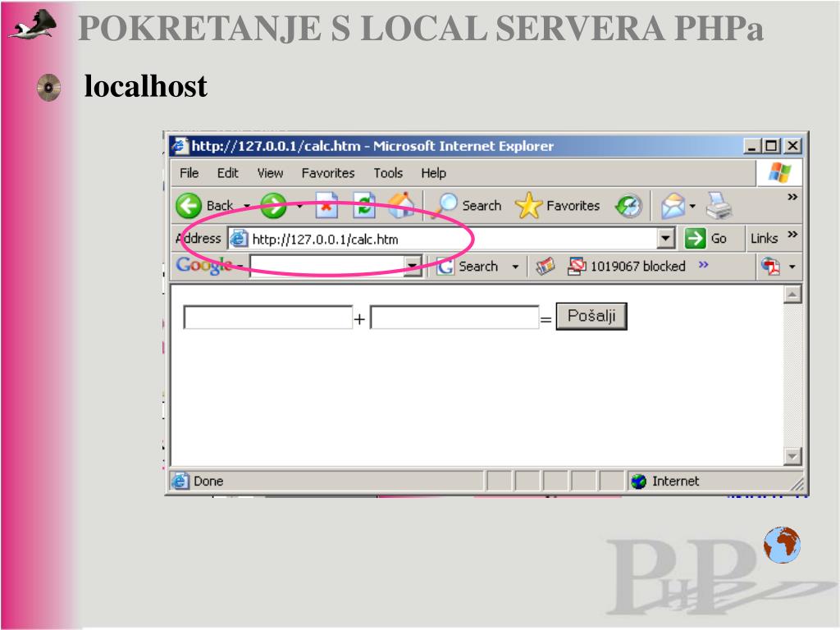Open the Google Search button dropdown arrow
Image resolution: width=840 pixels, height=630 pixels.
tap(515, 267)
